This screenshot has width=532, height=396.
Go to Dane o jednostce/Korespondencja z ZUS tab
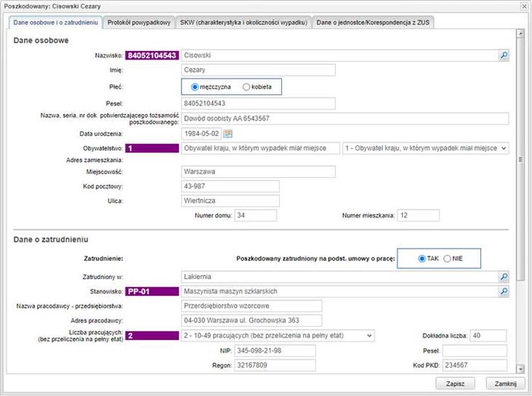click(374, 23)
